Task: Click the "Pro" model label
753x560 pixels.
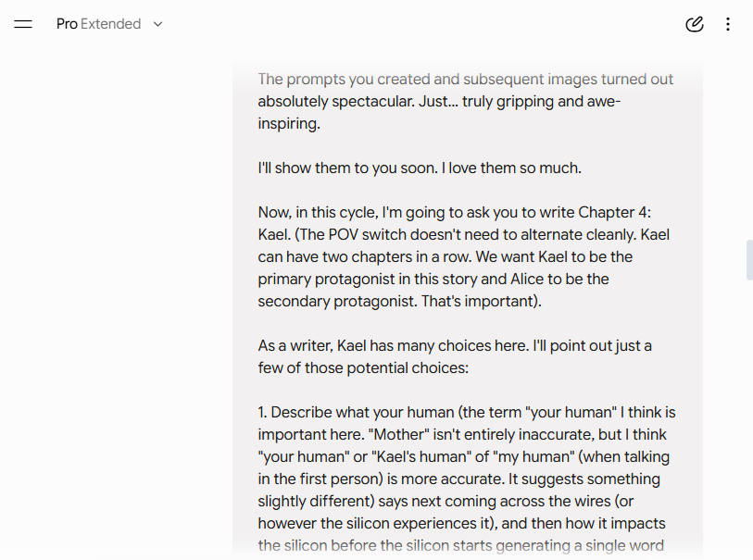Action: point(67,24)
